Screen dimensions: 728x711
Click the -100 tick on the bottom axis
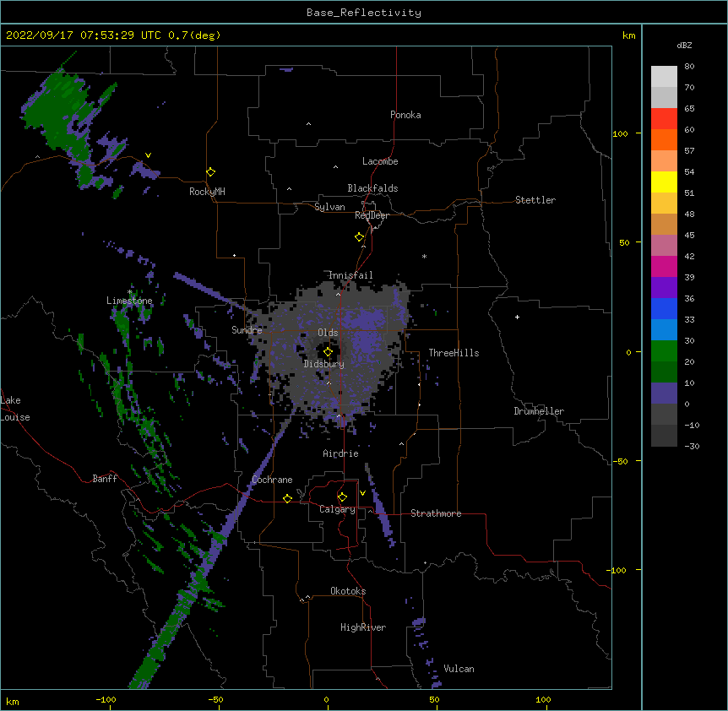coord(106,699)
